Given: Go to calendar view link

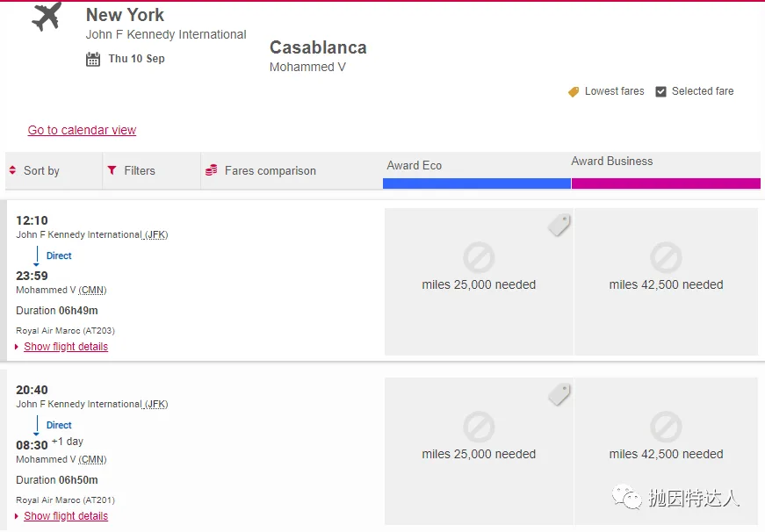Looking at the screenshot, I should (x=82, y=130).
